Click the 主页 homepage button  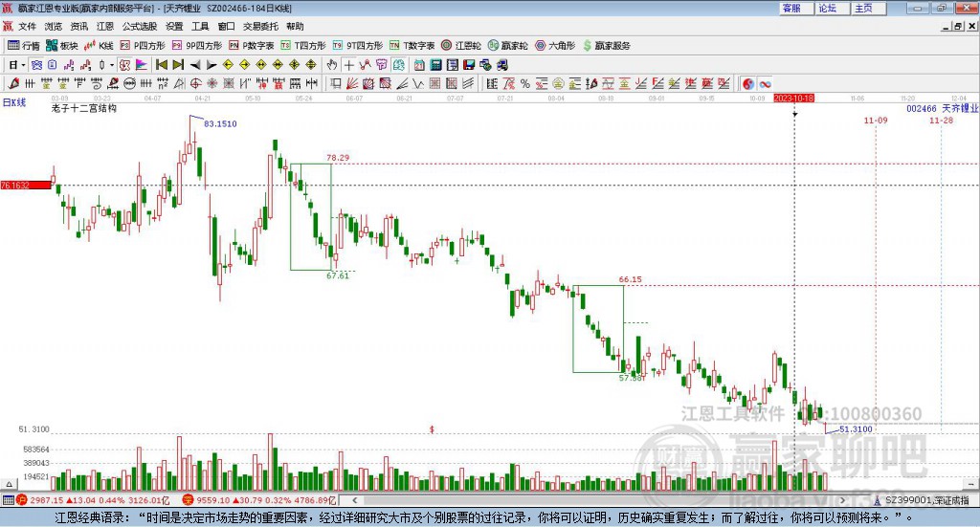(x=869, y=8)
